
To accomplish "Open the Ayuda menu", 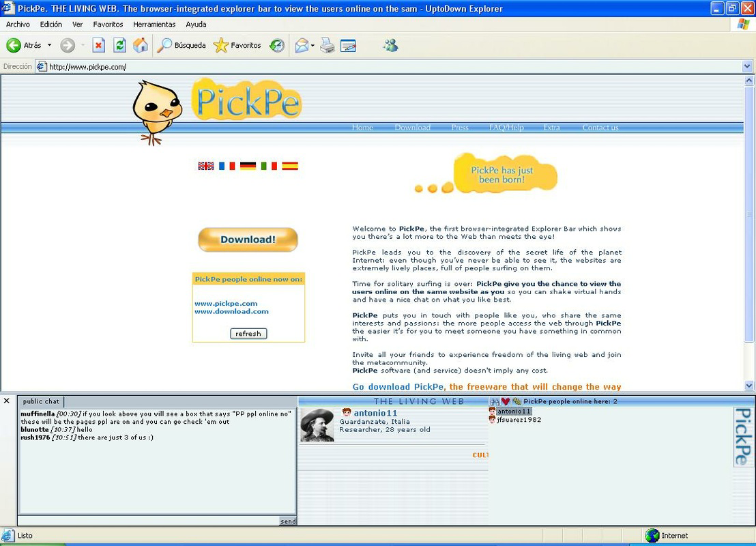I will [x=196, y=24].
